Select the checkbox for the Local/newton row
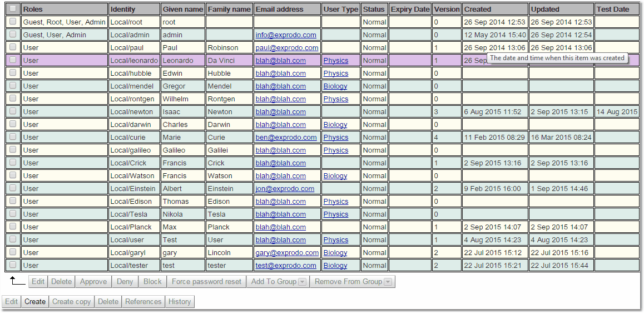This screenshot has height=313, width=644. point(13,111)
